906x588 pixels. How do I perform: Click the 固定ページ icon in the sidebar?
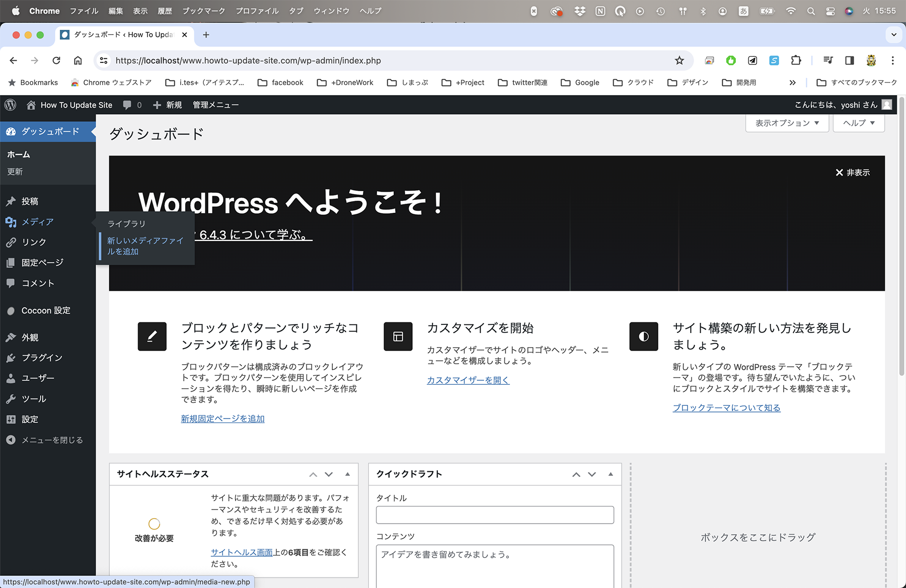click(x=11, y=263)
